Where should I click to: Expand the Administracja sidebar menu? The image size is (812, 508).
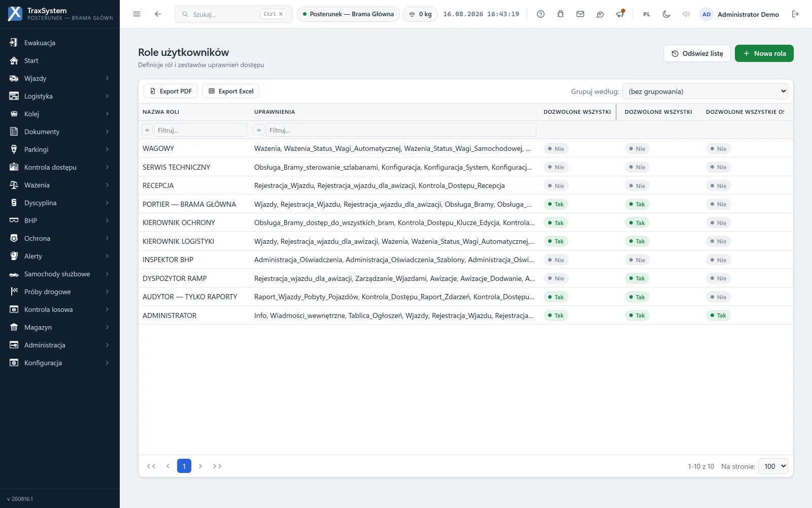tap(60, 345)
